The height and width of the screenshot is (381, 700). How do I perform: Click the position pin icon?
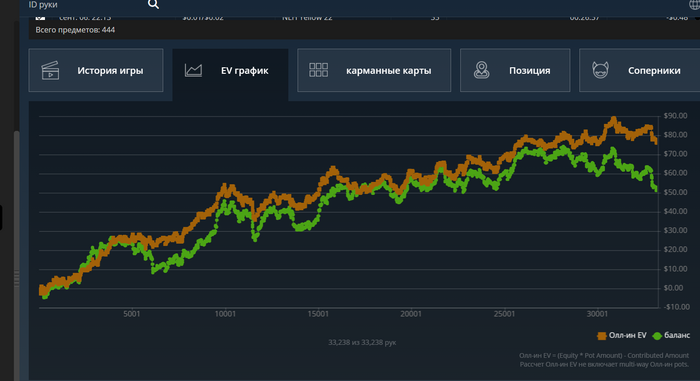click(x=481, y=70)
